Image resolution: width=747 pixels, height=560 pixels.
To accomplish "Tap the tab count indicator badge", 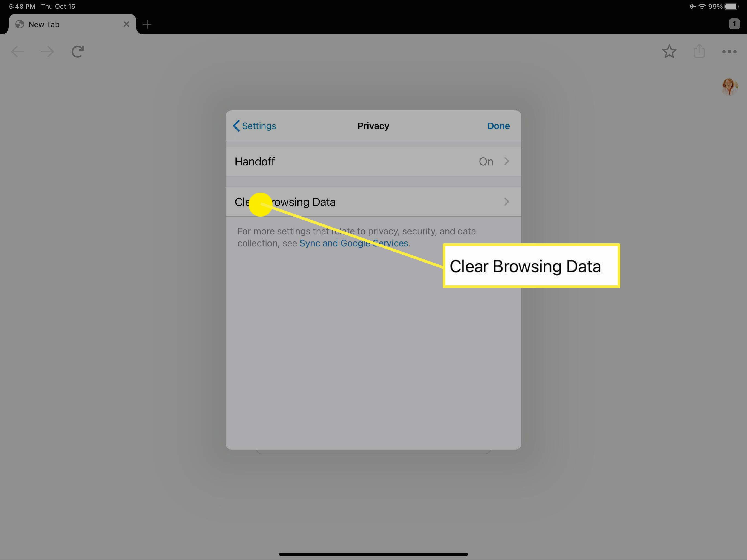I will [x=734, y=24].
